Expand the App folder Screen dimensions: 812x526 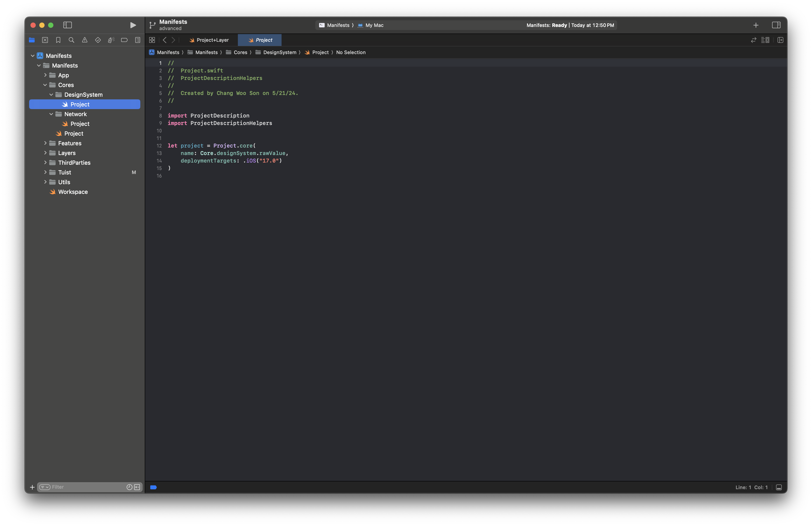click(45, 75)
